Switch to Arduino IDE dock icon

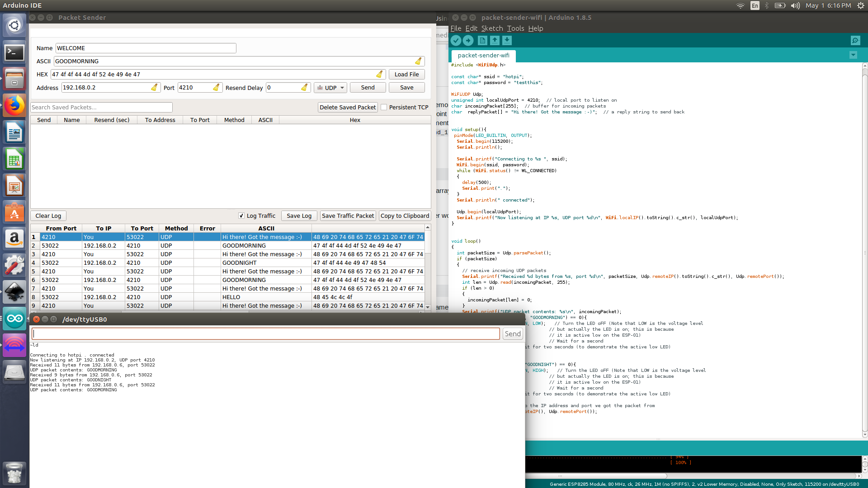[x=14, y=319]
